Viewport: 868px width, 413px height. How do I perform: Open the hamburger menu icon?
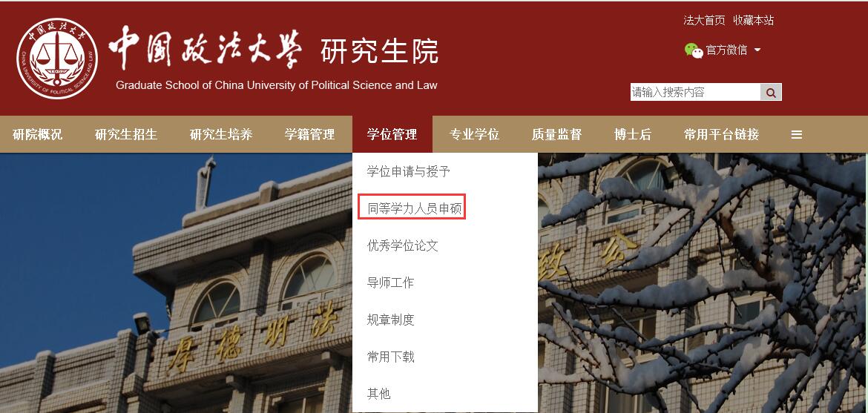click(797, 135)
